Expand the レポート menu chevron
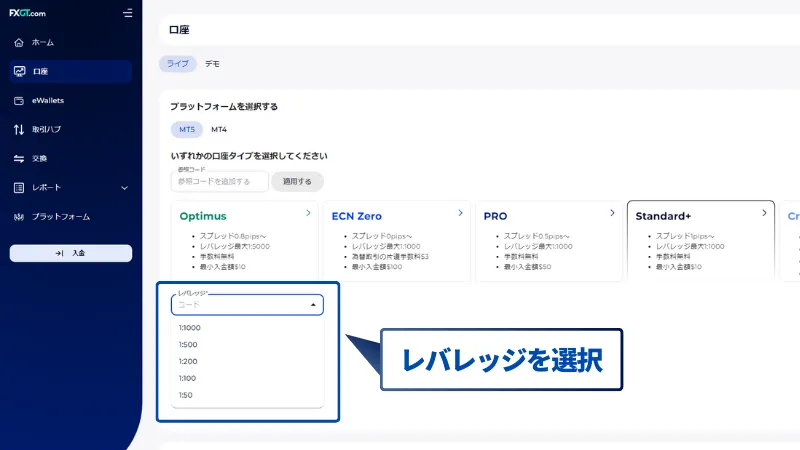The image size is (800, 450). coord(124,188)
